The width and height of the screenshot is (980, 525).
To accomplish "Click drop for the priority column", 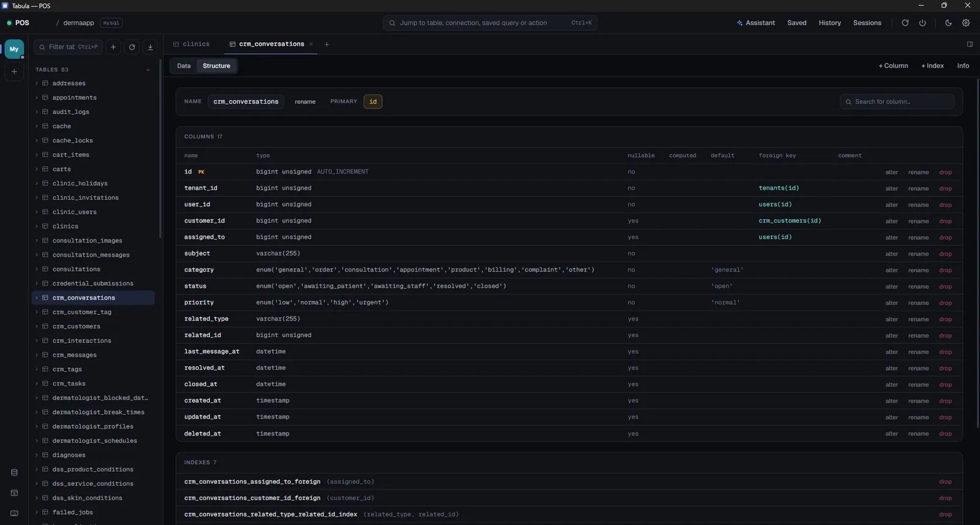I will [945, 303].
